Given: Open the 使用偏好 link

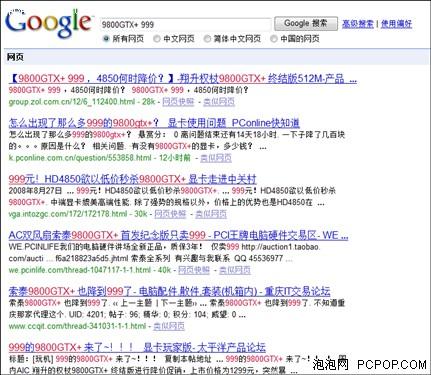Looking at the screenshot, I should coord(396,24).
